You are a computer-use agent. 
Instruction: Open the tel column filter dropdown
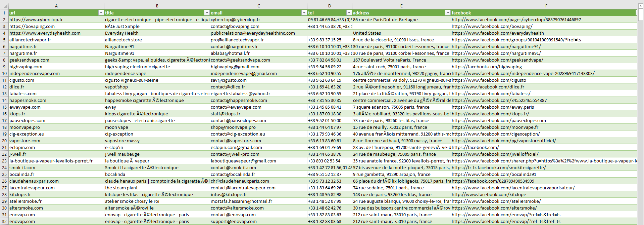click(349, 13)
